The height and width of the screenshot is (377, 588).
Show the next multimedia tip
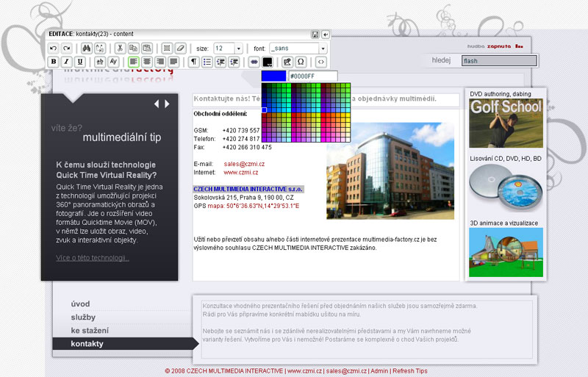point(167,104)
